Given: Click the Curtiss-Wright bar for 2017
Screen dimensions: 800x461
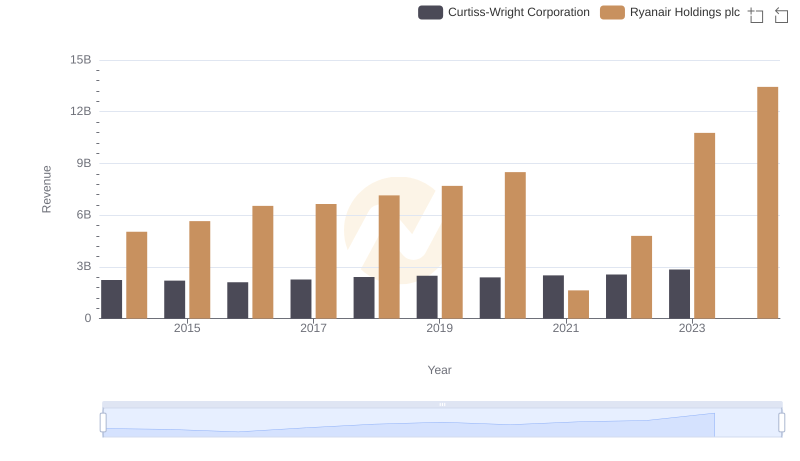Looking at the screenshot, I should [x=301, y=299].
